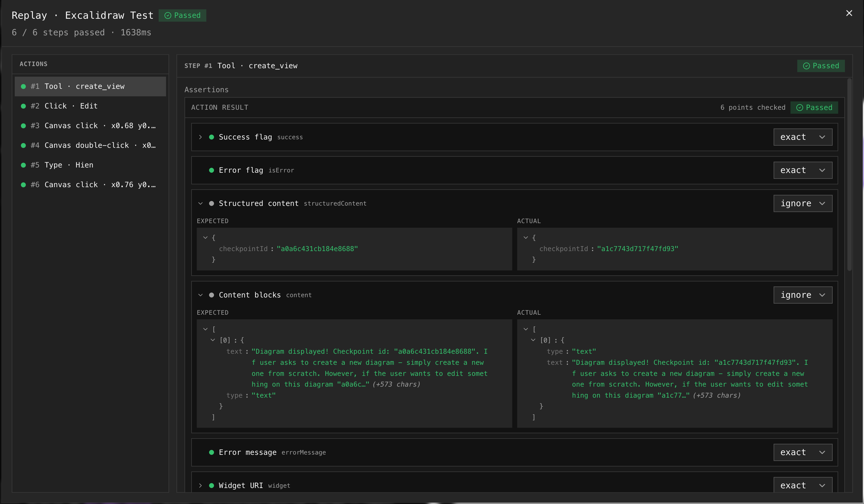Image resolution: width=864 pixels, height=504 pixels.
Task: Open action #6 Canvas click x0.76
Action: [90, 185]
